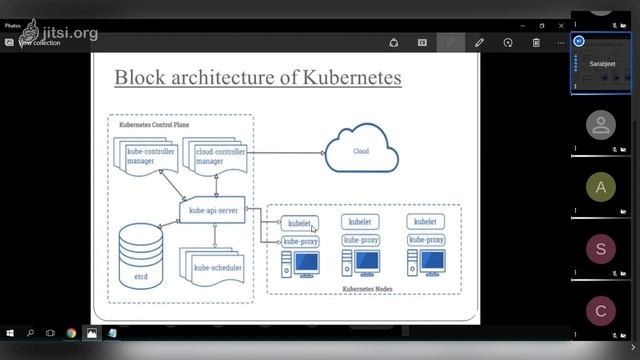Image resolution: width=640 pixels, height=360 pixels.
Task: Select participant with 'S' avatar
Action: pos(601,249)
